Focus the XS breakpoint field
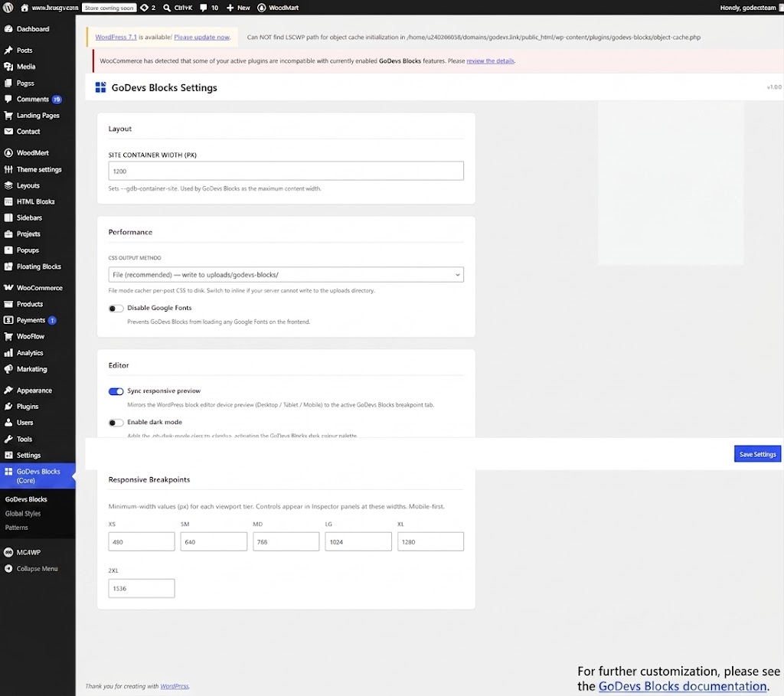This screenshot has width=784, height=696. (142, 541)
